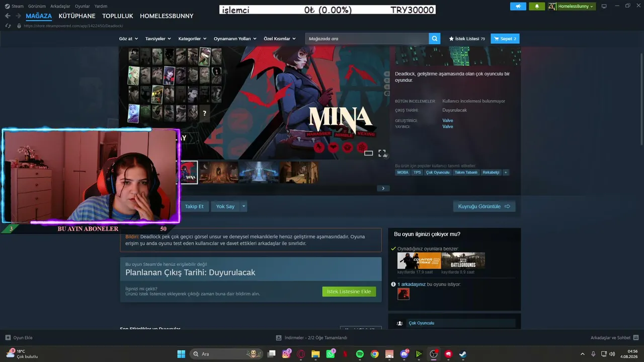The height and width of the screenshot is (362, 644).
Task: Select the TPS tag
Action: pos(417,172)
